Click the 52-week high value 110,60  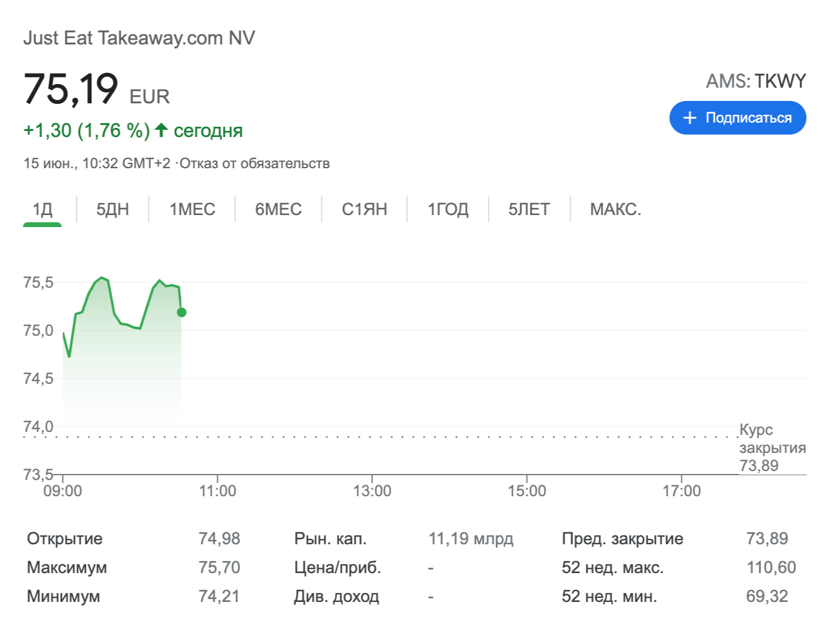[771, 567]
